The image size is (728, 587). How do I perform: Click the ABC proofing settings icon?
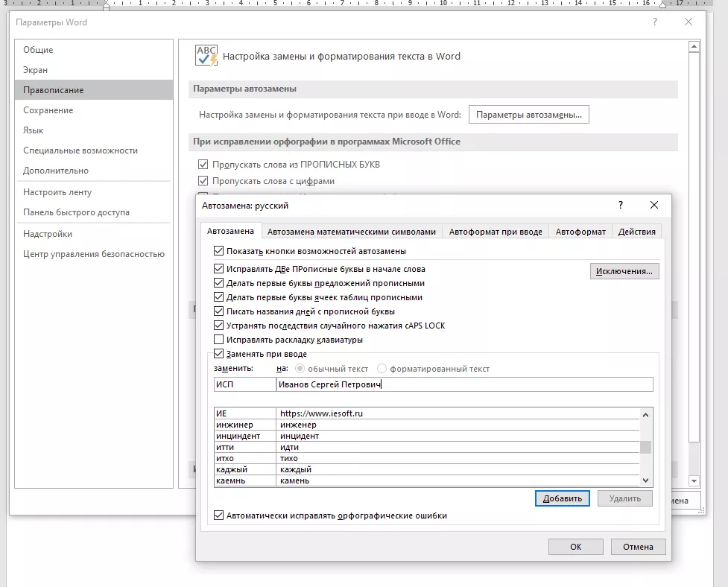206,56
